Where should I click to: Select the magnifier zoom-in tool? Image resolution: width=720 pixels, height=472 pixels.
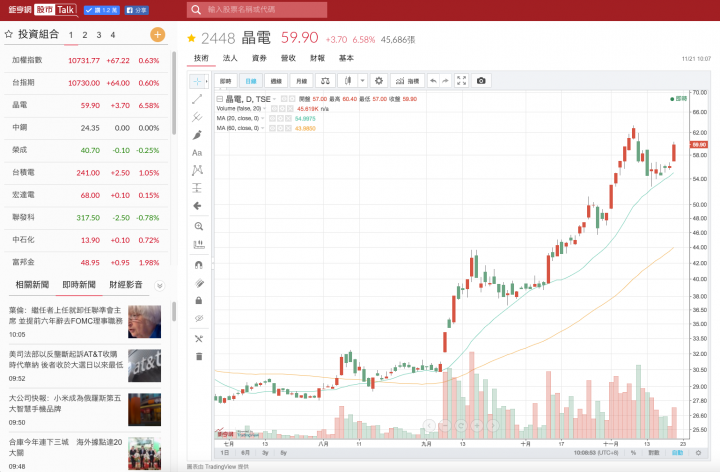[198, 226]
